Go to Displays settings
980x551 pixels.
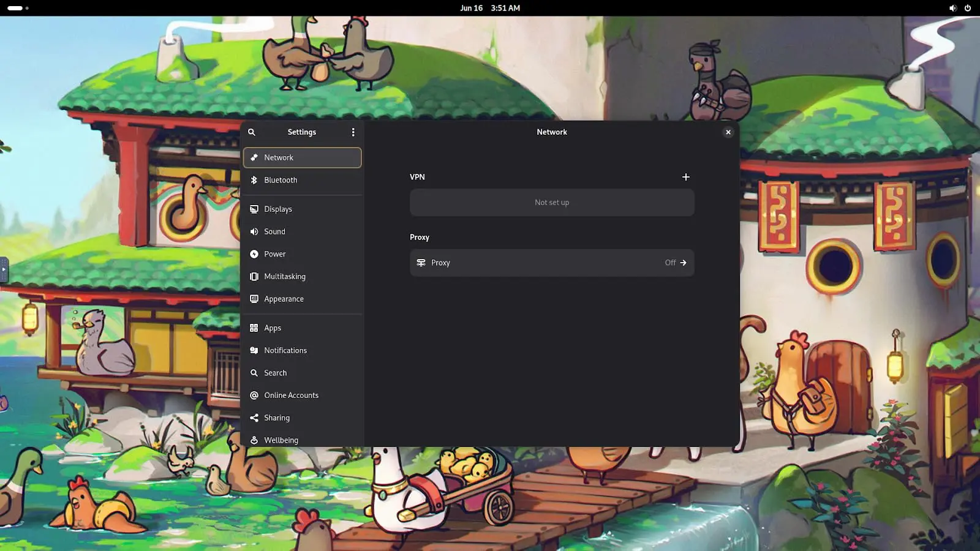coord(302,209)
